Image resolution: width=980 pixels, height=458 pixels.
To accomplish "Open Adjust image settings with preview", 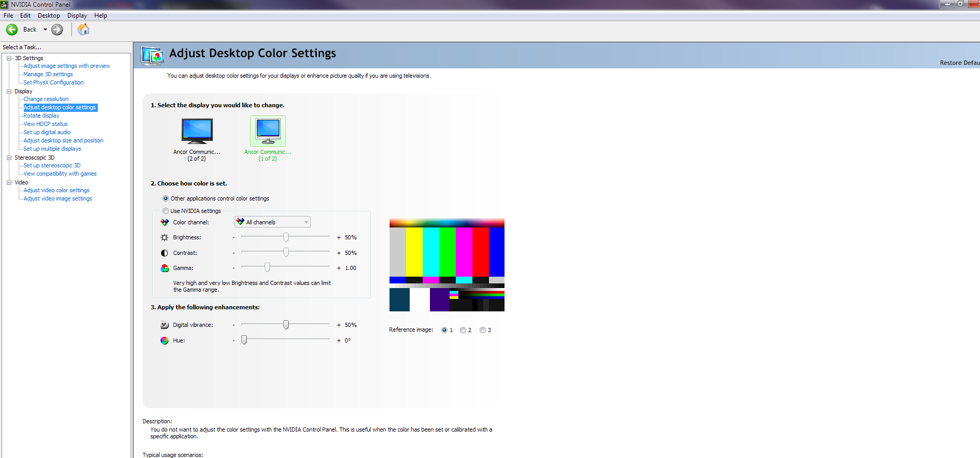I will [x=67, y=66].
